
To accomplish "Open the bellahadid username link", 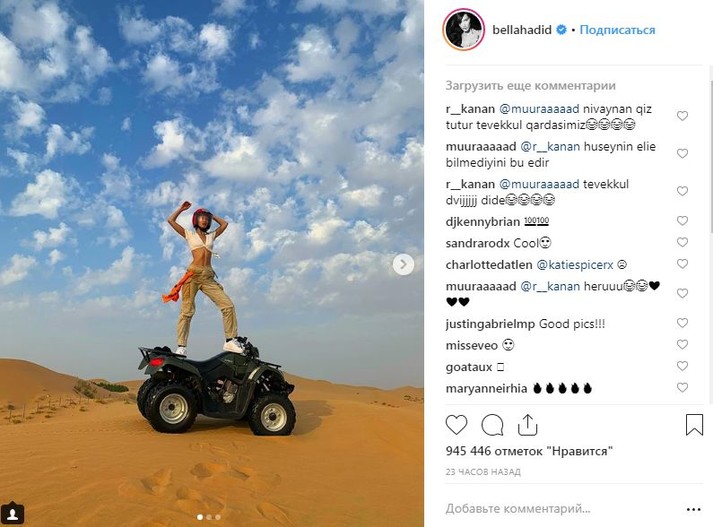I will coord(522,30).
